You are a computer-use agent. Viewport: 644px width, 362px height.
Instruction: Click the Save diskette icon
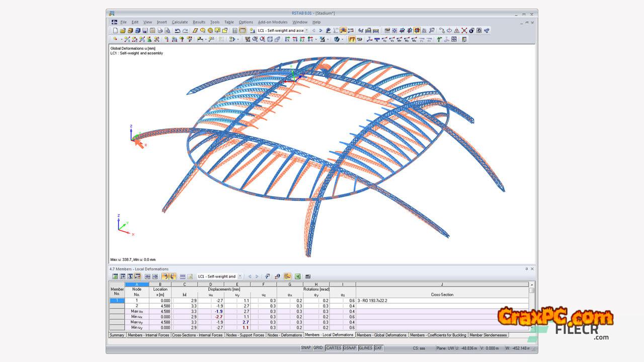145,31
